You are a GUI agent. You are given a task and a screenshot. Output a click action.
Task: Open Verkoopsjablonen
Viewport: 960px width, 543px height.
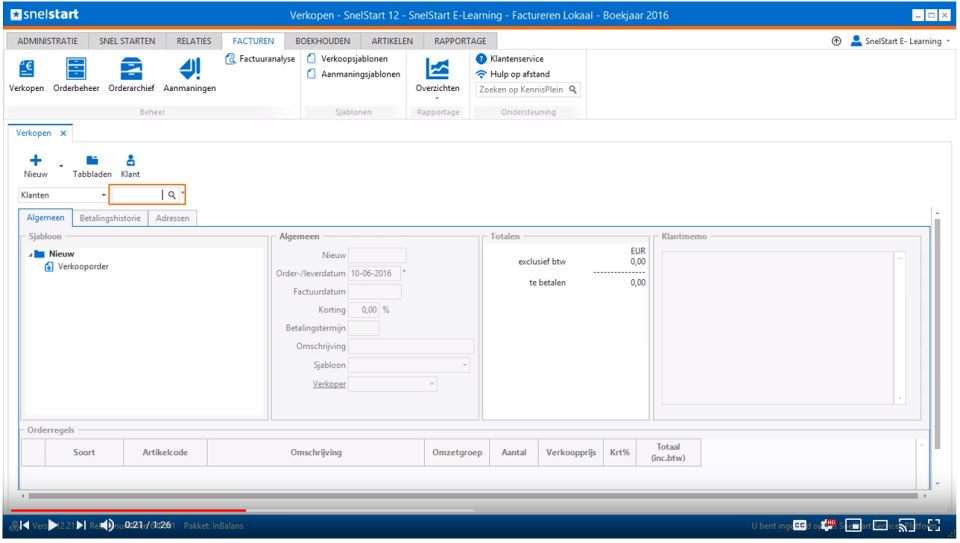pyautogui.click(x=347, y=59)
